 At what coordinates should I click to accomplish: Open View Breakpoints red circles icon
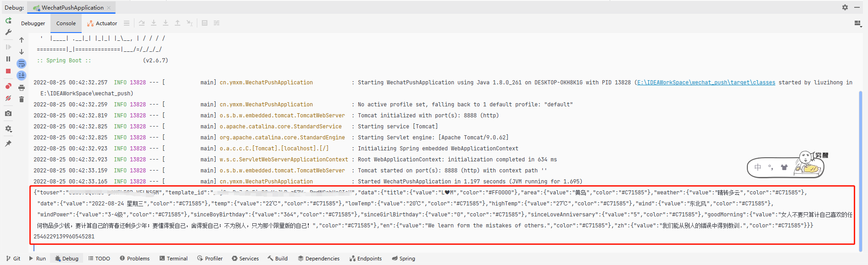(8, 86)
